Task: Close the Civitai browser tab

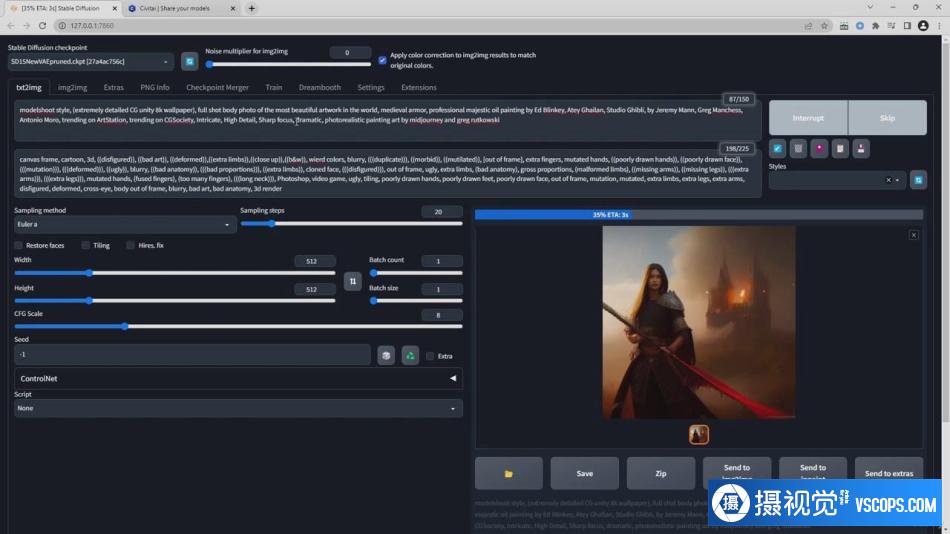Action: coord(233,8)
